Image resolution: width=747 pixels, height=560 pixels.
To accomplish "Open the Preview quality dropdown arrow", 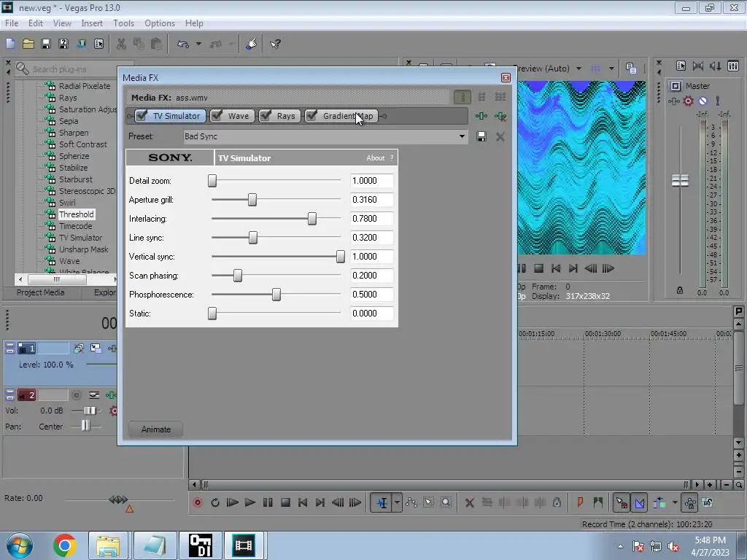I will [578, 69].
